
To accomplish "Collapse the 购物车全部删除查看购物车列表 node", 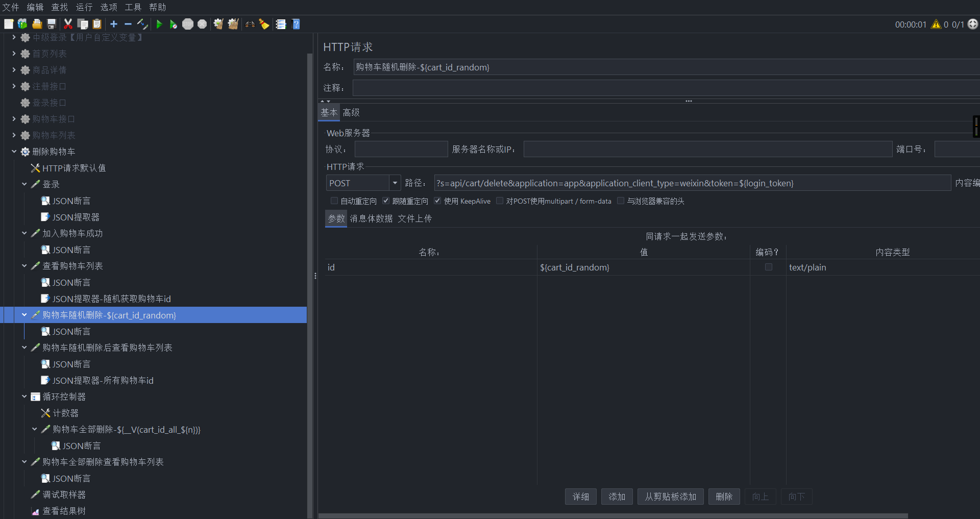I will pyautogui.click(x=24, y=462).
